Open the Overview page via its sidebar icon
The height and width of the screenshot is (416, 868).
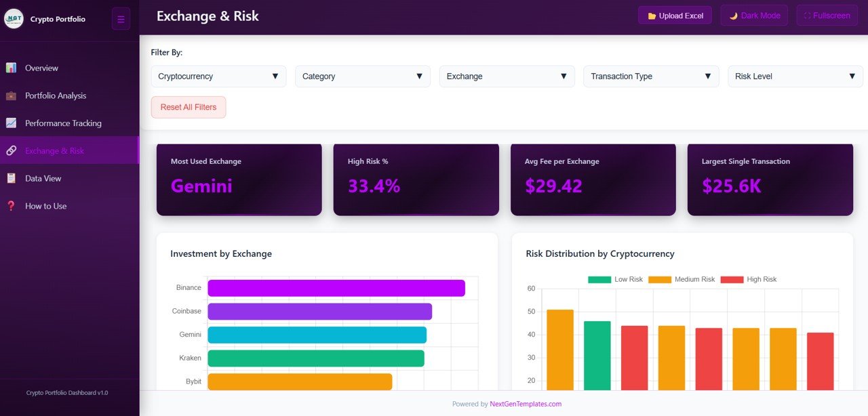12,68
